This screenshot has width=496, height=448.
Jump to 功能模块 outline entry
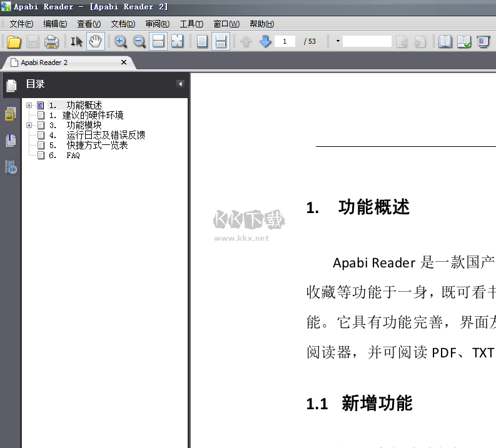(75, 126)
